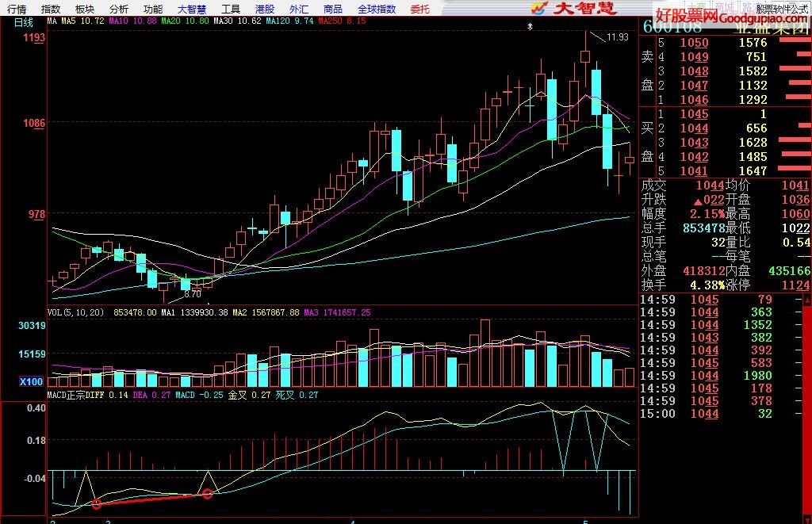Open the 工具 menu
Image resolution: width=812 pixels, height=524 pixels.
click(x=231, y=9)
